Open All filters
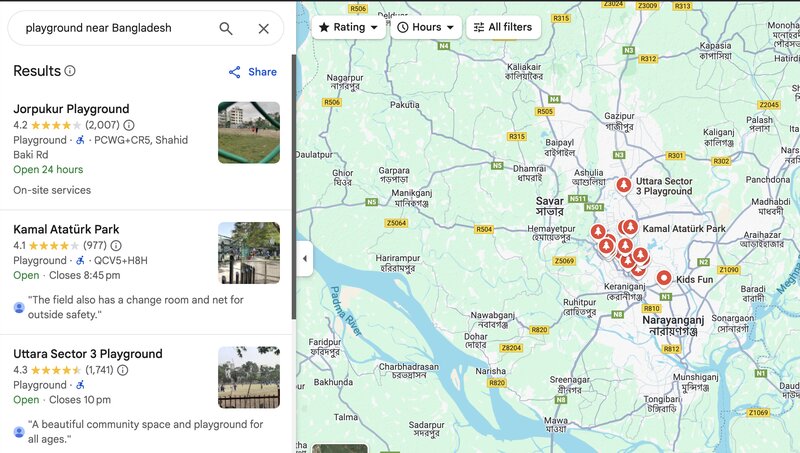This screenshot has height=453, width=800. point(503,27)
